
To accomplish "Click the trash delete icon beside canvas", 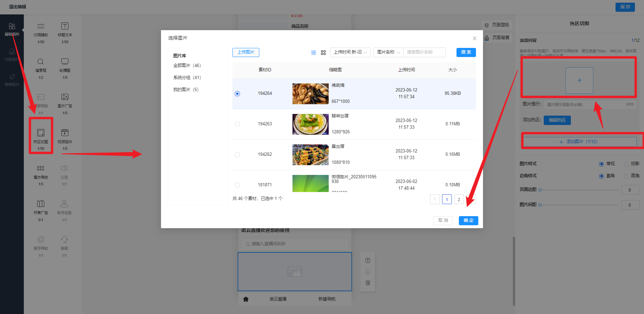I will tap(368, 283).
